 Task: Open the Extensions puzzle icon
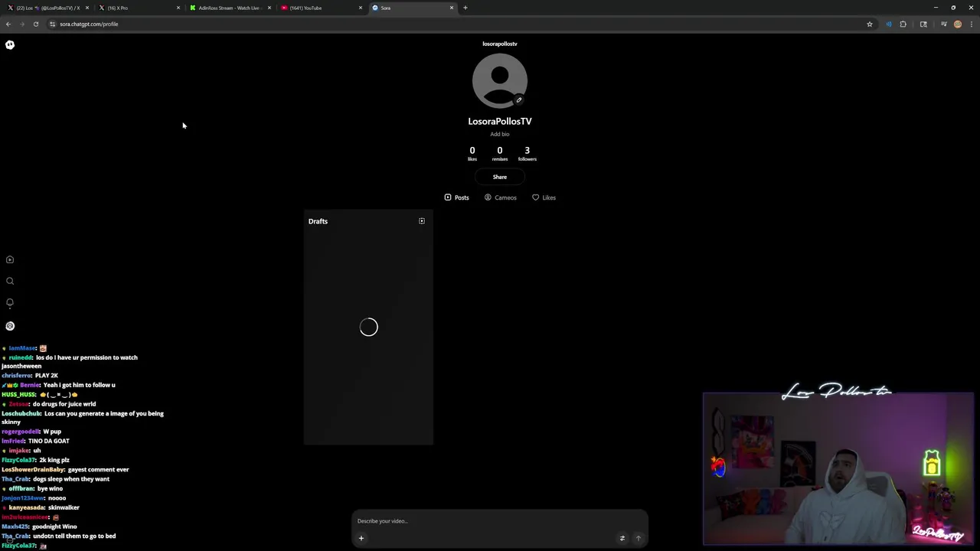(x=903, y=24)
